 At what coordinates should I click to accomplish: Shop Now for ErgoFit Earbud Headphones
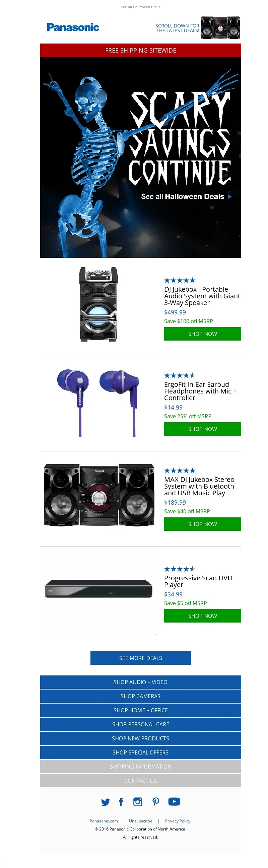(202, 429)
